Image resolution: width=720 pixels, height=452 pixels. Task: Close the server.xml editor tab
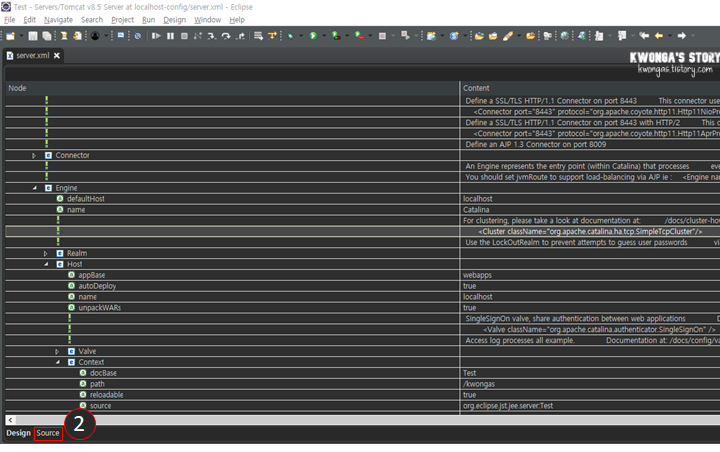57,56
